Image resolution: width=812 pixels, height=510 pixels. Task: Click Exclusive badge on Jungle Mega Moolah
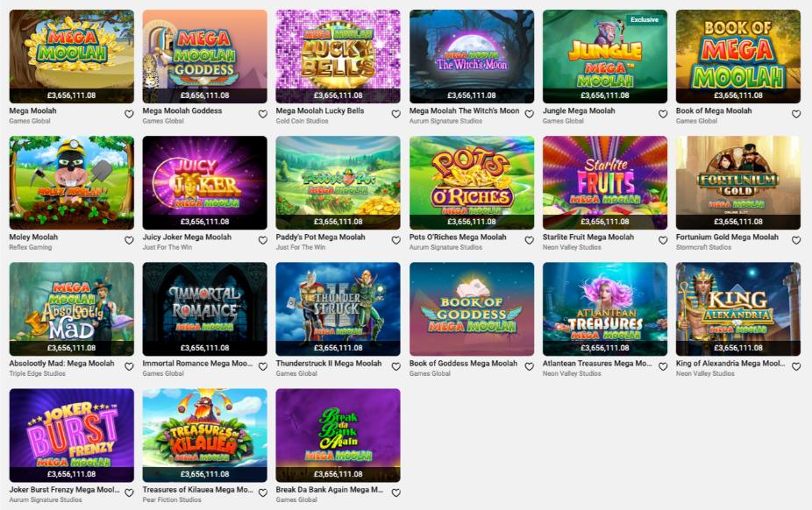645,19
